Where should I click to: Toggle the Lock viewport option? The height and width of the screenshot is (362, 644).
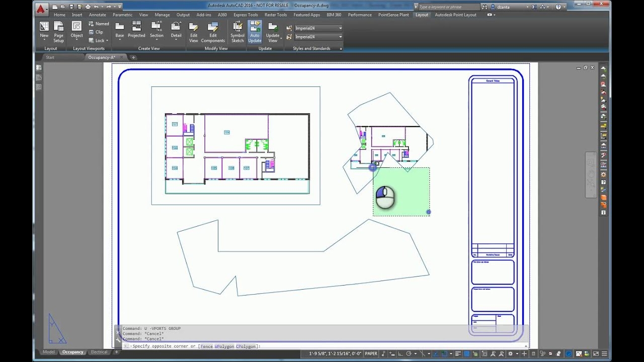click(x=99, y=41)
